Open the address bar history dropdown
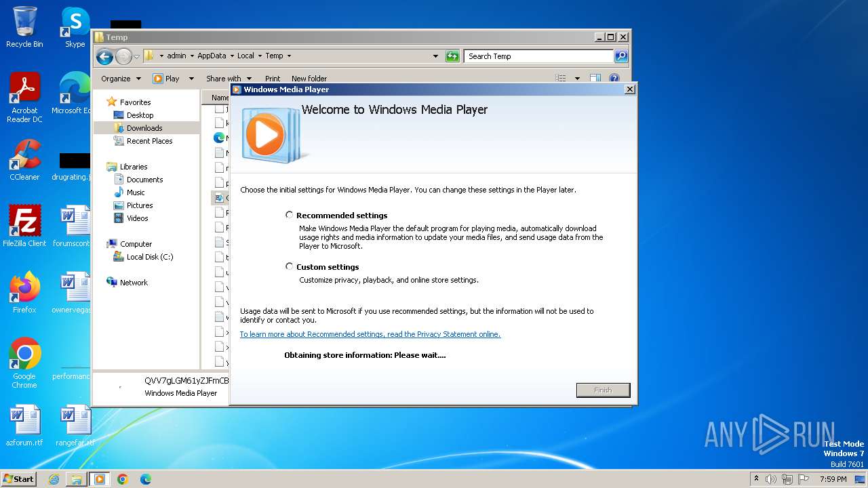 point(435,56)
